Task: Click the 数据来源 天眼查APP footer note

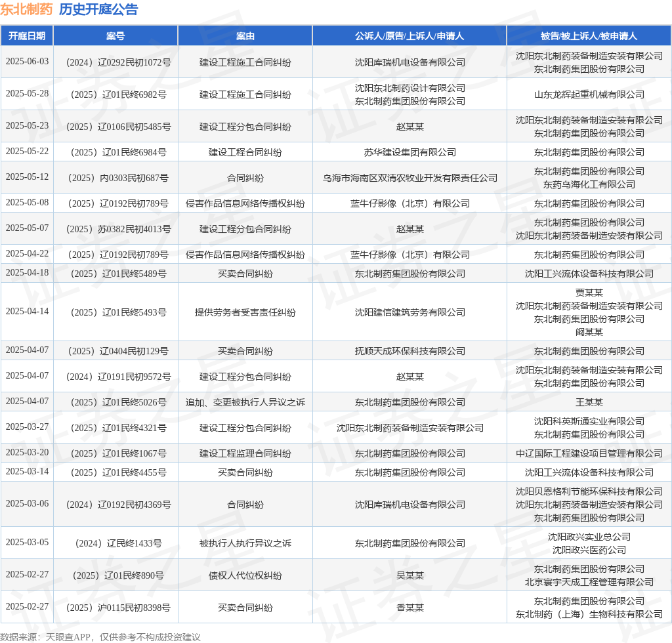Action: point(100,637)
